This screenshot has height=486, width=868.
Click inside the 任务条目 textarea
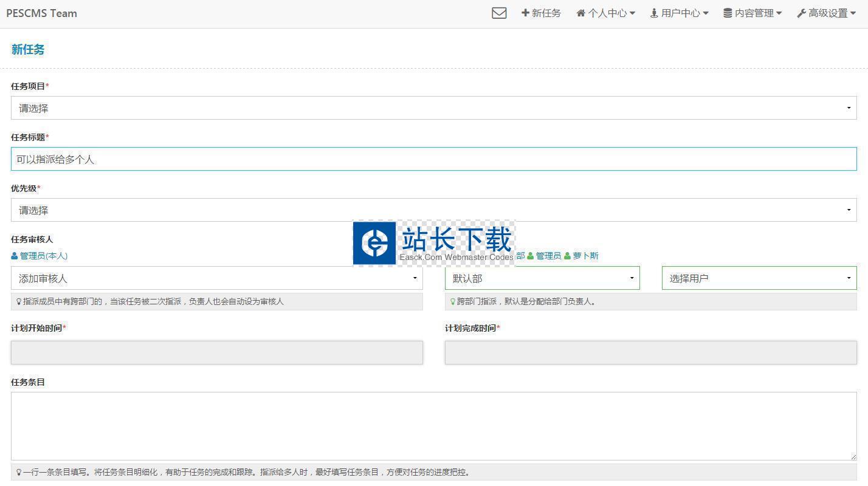point(433,425)
